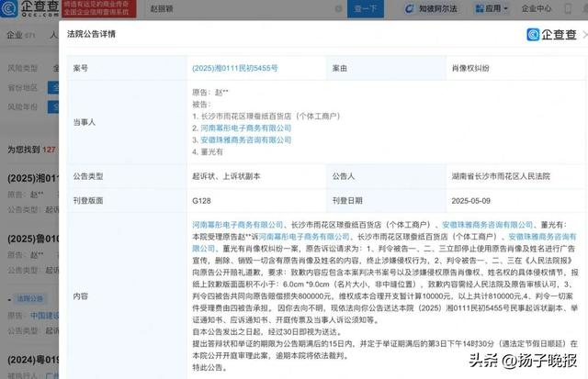Click the 企查查 logo inside the dialog
588x379 pixels.
click(551, 35)
